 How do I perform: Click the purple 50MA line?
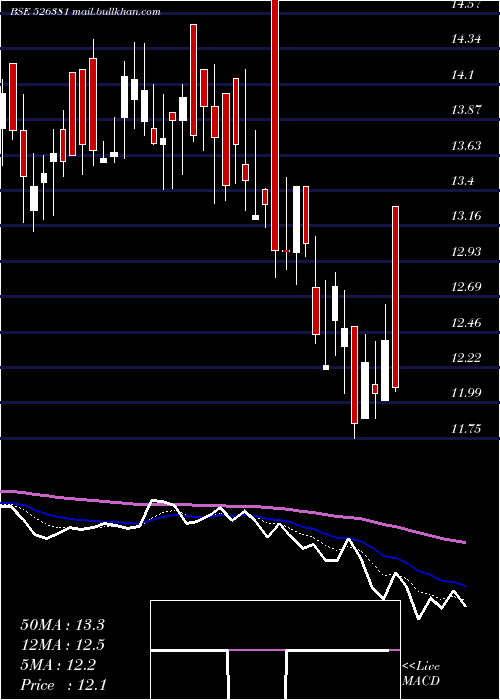click(232, 506)
